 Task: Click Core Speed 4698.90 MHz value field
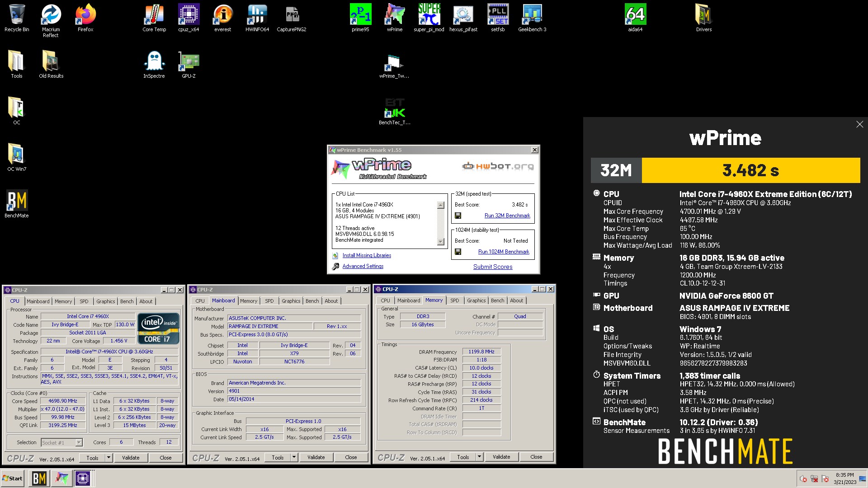(x=63, y=401)
